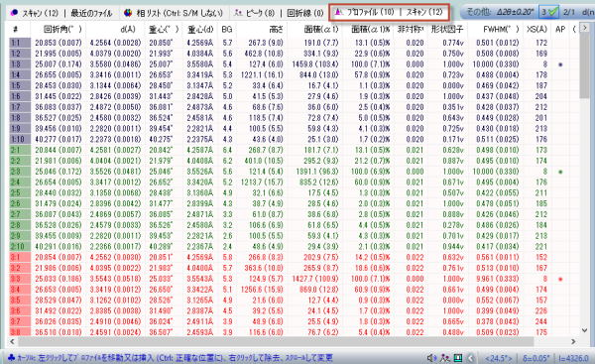Collapse status panel with left chevron
The height and width of the screenshot is (364, 595).
click(470, 358)
